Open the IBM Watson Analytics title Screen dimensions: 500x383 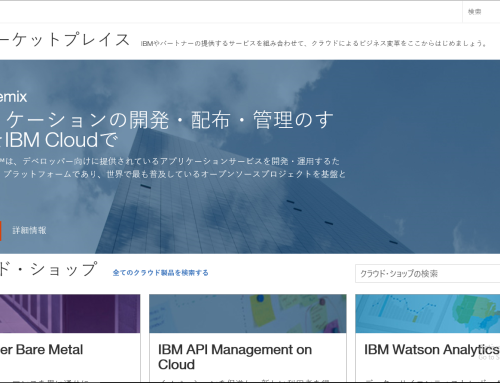432,350
